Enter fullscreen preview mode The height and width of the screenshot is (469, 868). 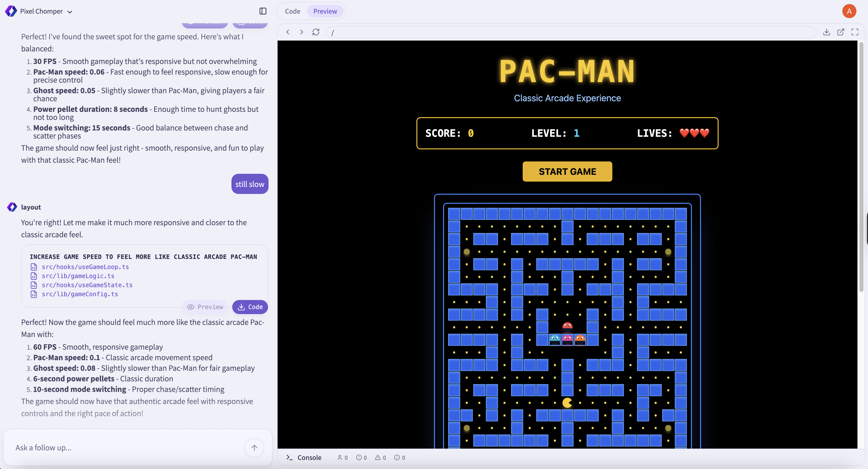(x=855, y=32)
